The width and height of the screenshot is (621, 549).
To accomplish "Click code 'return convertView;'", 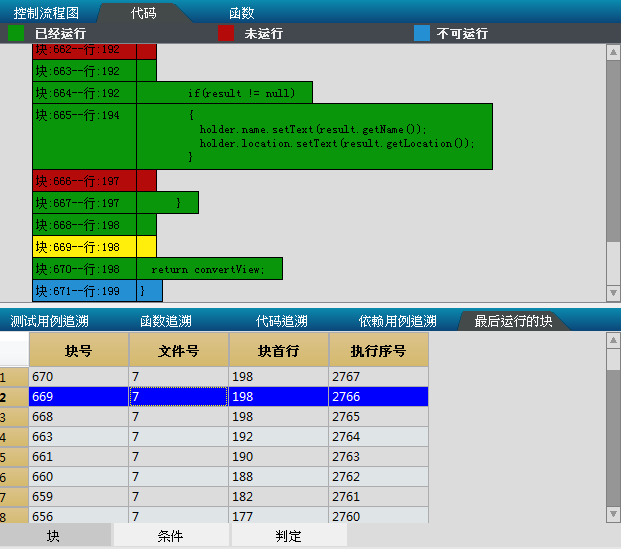I will [x=208, y=269].
